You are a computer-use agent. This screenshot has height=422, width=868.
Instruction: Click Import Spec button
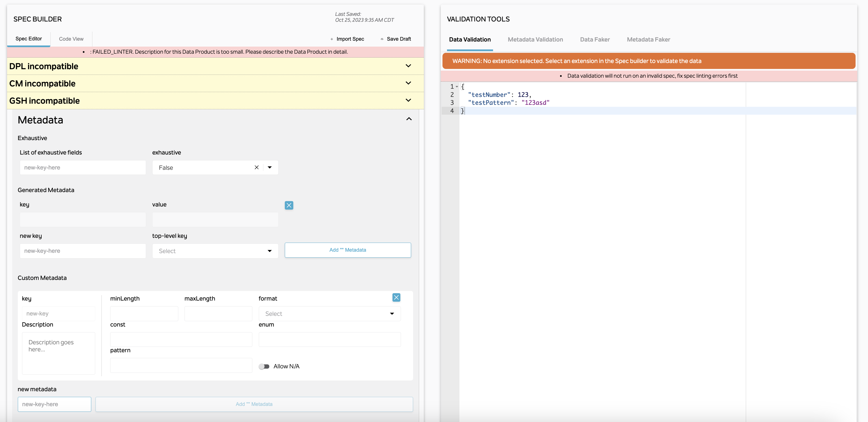tap(347, 39)
